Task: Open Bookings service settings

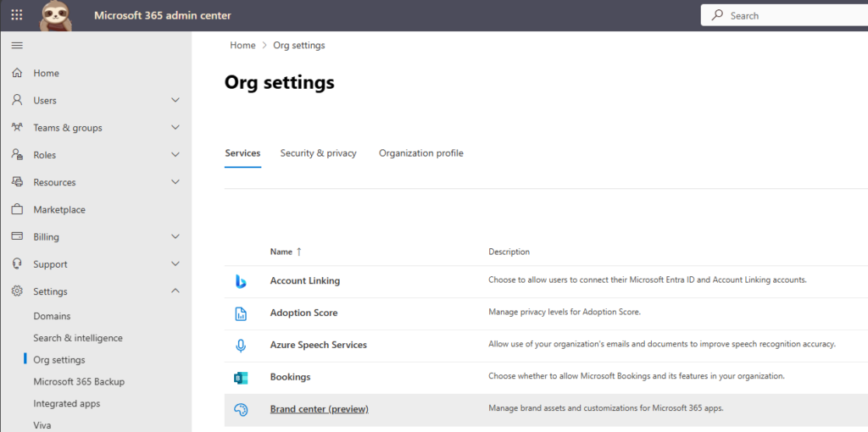Action: tap(290, 377)
